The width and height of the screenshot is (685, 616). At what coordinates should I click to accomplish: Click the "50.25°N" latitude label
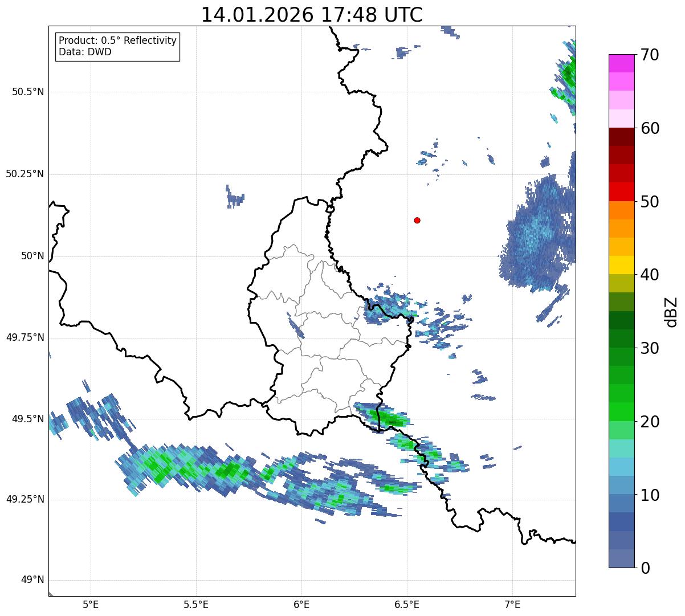coord(25,174)
